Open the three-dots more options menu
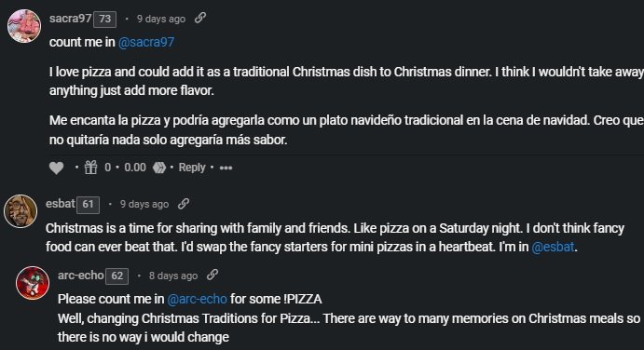Image resolution: width=644 pixels, height=350 pixels. click(x=226, y=168)
